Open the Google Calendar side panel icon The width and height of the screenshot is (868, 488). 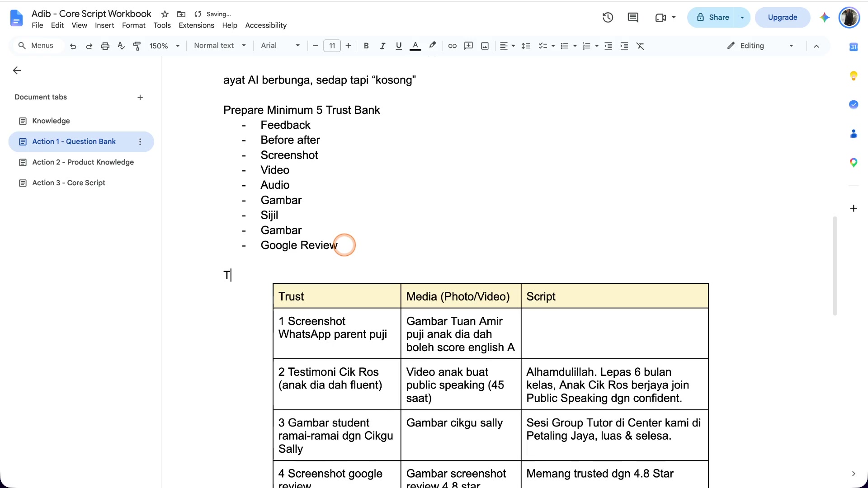[x=854, y=47]
